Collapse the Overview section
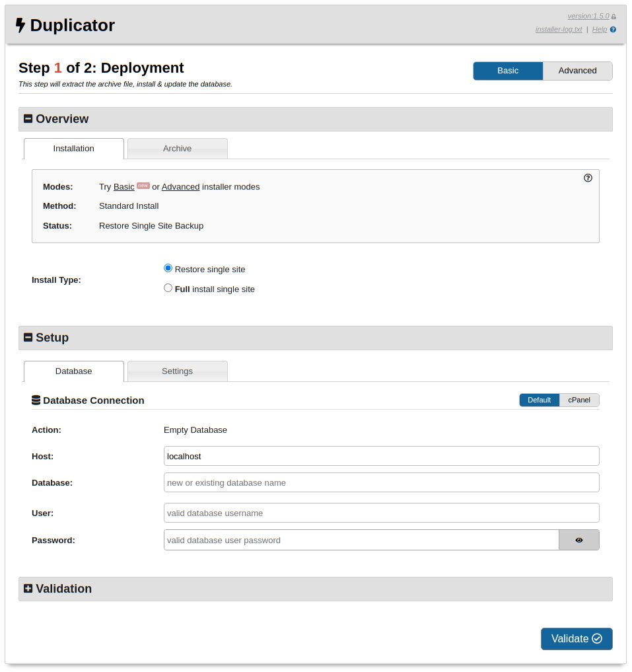 click(x=28, y=119)
